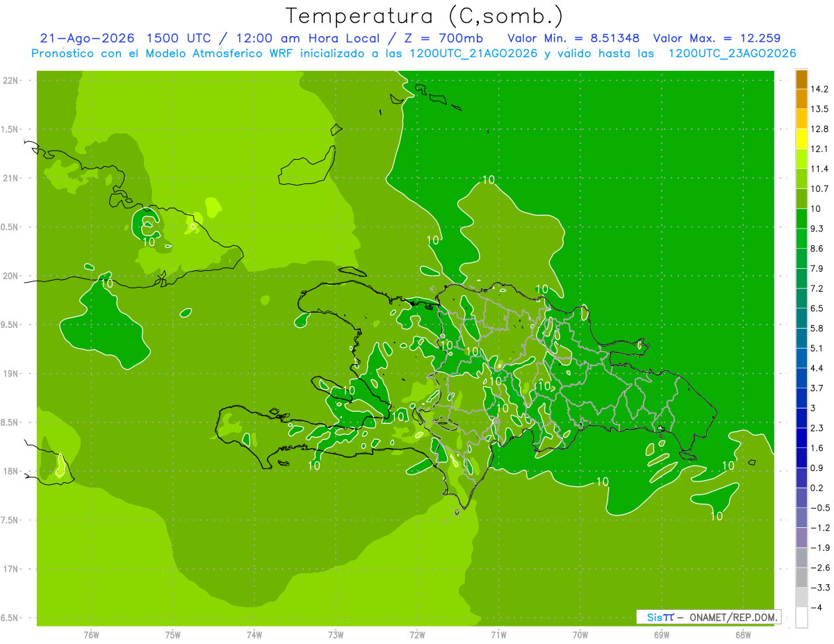Click the legend value '3.7'

(817, 388)
